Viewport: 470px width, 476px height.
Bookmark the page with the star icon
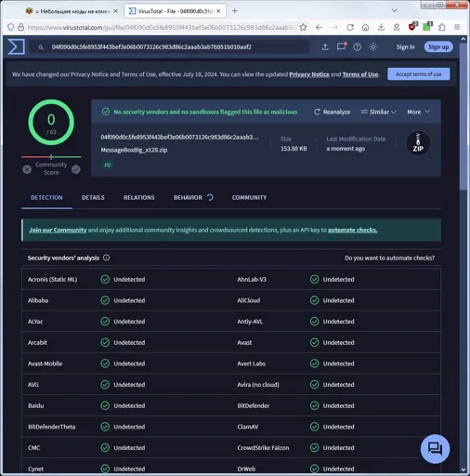[303, 27]
